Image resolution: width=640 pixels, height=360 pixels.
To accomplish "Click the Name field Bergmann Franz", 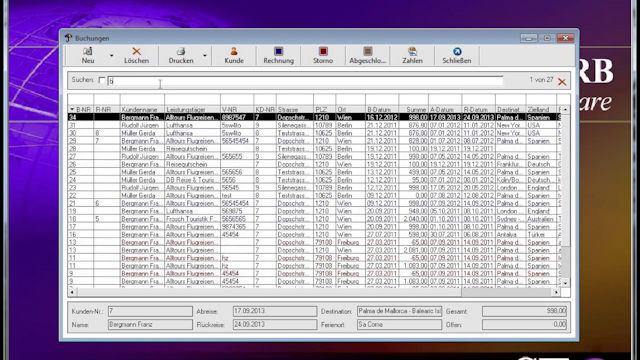I will (150, 324).
